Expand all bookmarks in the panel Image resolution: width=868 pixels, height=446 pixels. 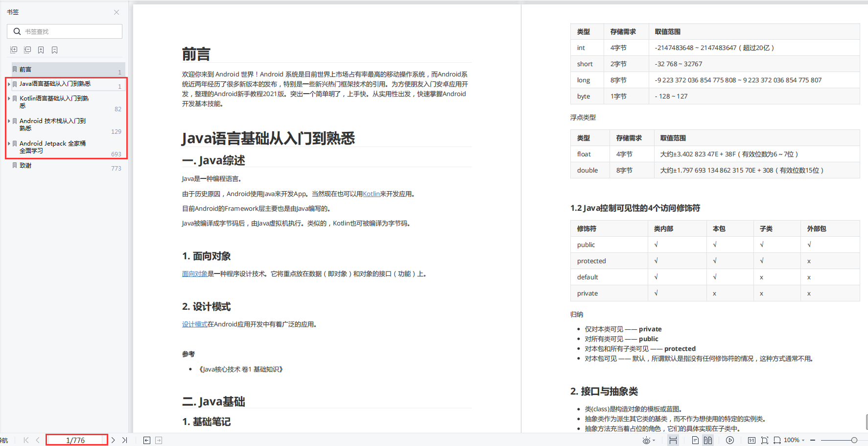(13, 50)
